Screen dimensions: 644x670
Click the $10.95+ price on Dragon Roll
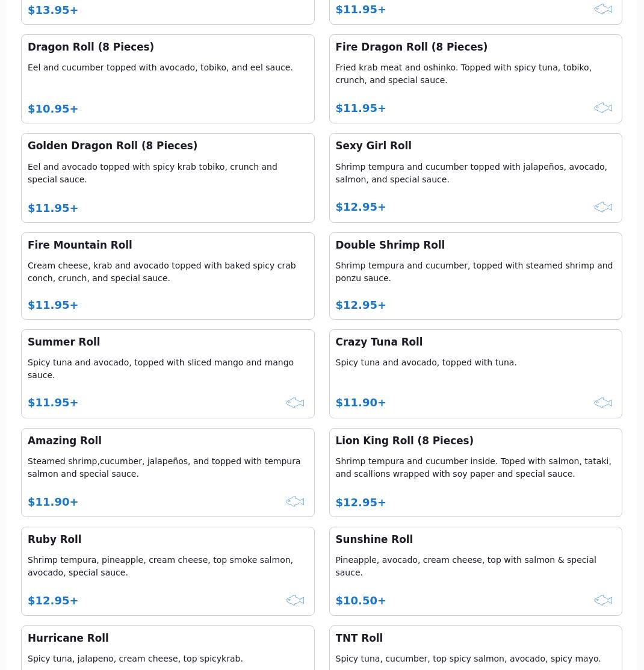[53, 109]
